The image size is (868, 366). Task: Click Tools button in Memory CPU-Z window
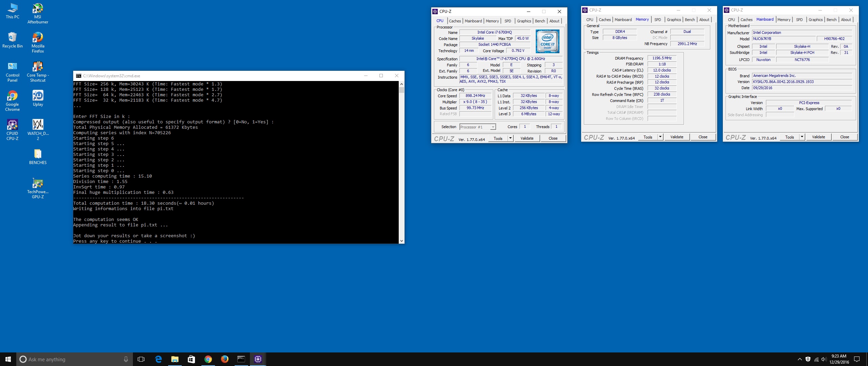[648, 137]
